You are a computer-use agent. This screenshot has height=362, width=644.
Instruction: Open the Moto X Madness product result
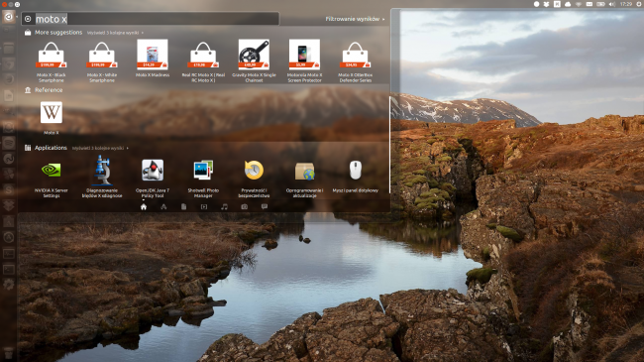[x=153, y=59]
